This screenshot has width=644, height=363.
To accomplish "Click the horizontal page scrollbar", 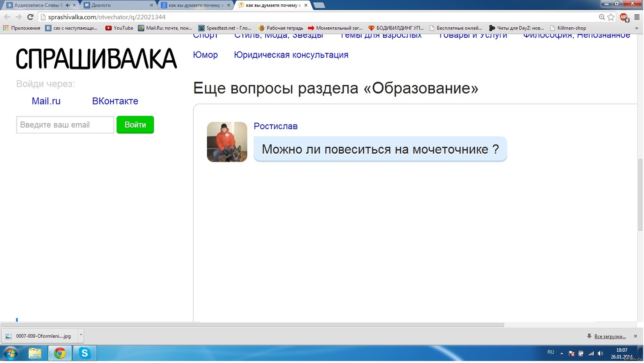I will pos(252,325).
